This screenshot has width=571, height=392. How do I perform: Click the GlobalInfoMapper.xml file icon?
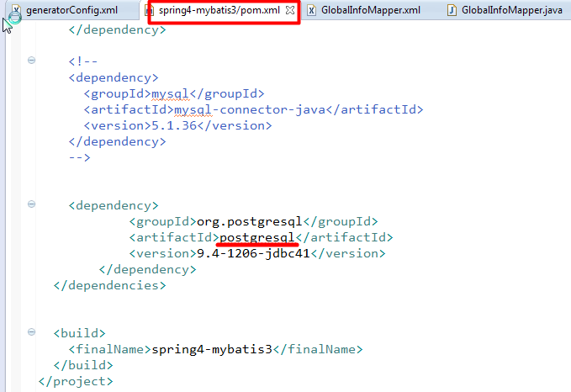coord(311,10)
